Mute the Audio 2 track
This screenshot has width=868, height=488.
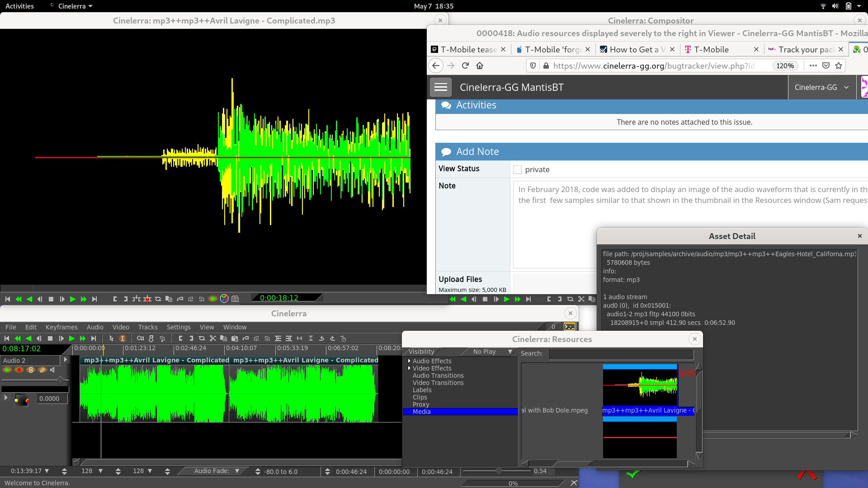point(53,370)
